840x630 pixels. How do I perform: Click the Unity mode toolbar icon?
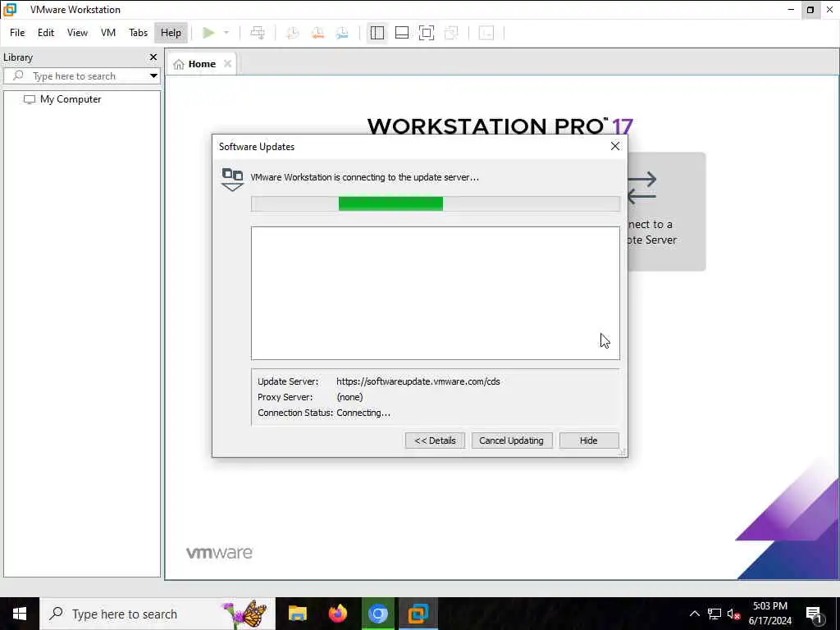(452, 33)
